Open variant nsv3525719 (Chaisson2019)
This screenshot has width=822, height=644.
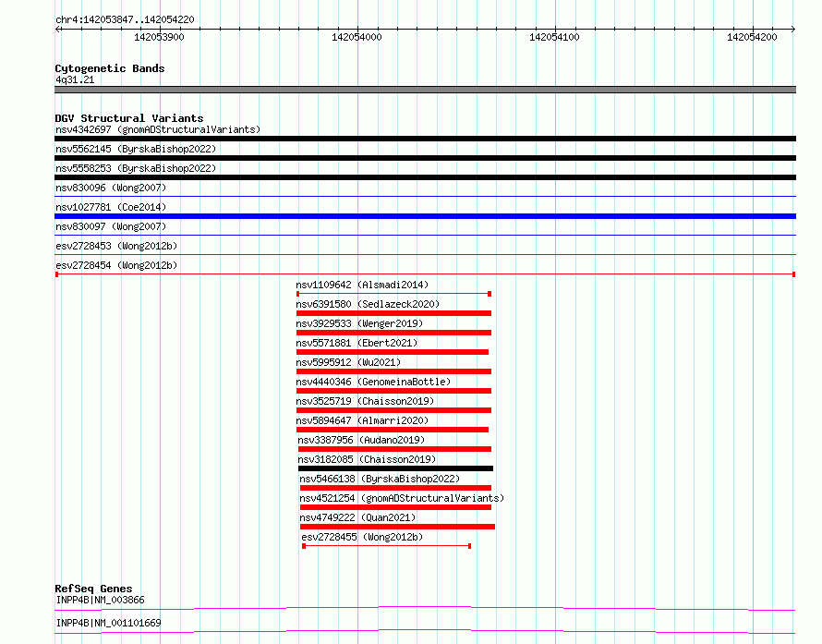point(365,401)
